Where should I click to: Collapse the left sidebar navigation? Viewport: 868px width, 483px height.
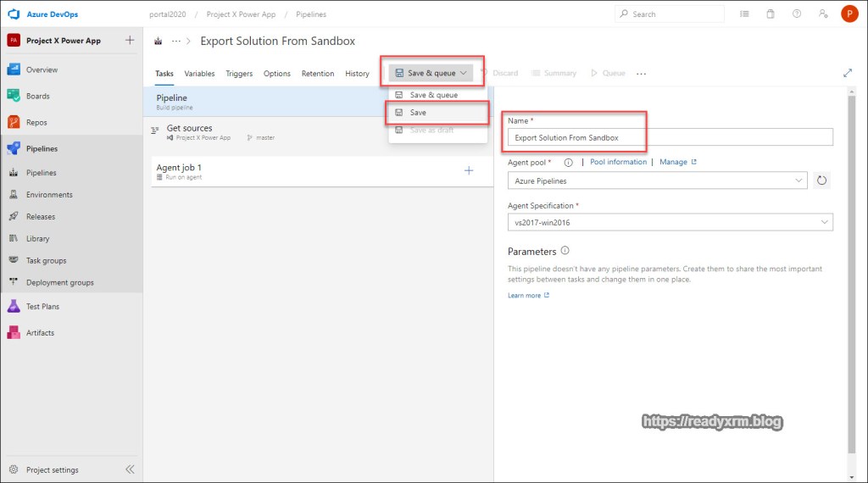130,469
